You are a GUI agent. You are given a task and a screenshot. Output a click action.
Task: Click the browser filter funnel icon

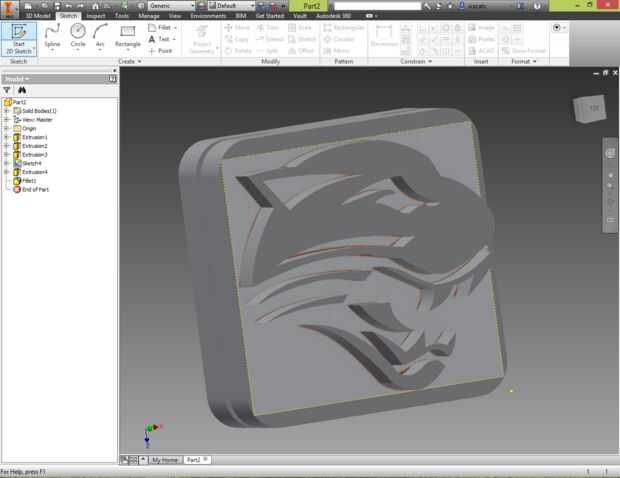coord(7,90)
